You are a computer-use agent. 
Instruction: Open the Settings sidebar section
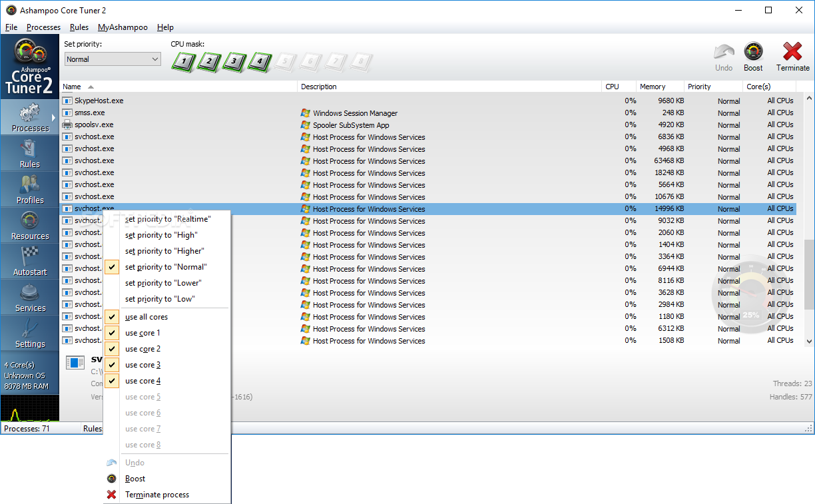(x=29, y=333)
